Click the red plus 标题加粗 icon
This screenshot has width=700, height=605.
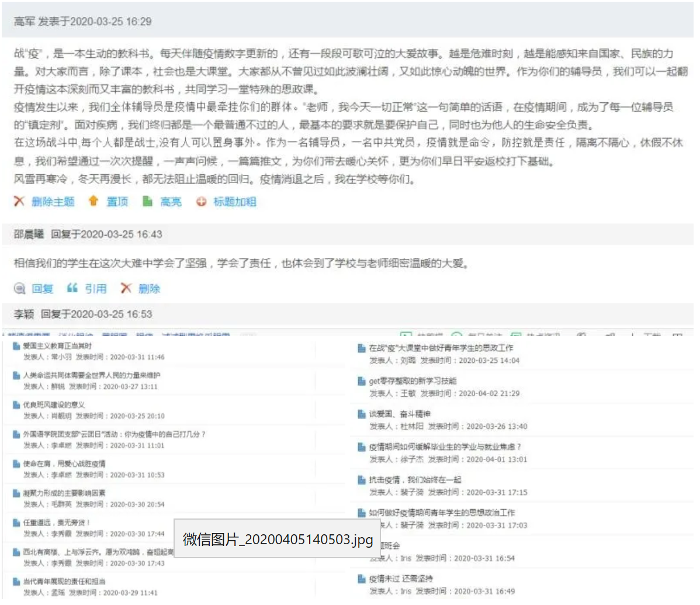tap(201, 202)
